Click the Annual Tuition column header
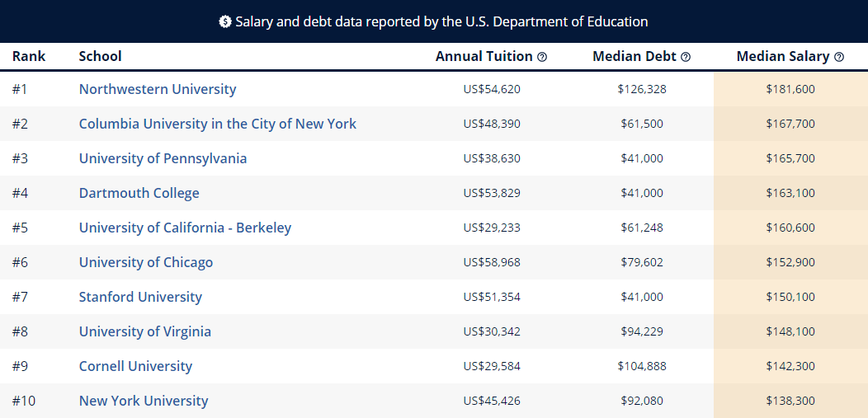Viewport: 868px width, 418px height. pos(484,56)
